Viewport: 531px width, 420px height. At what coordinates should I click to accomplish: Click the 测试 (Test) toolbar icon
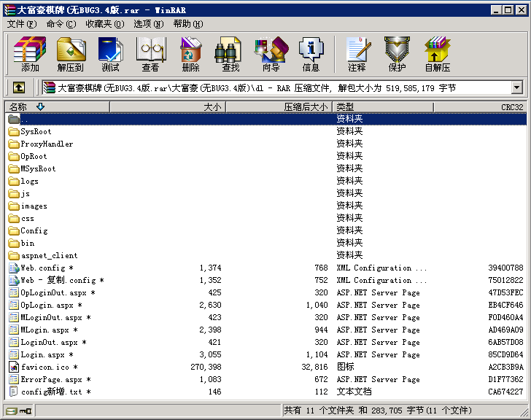pos(110,54)
